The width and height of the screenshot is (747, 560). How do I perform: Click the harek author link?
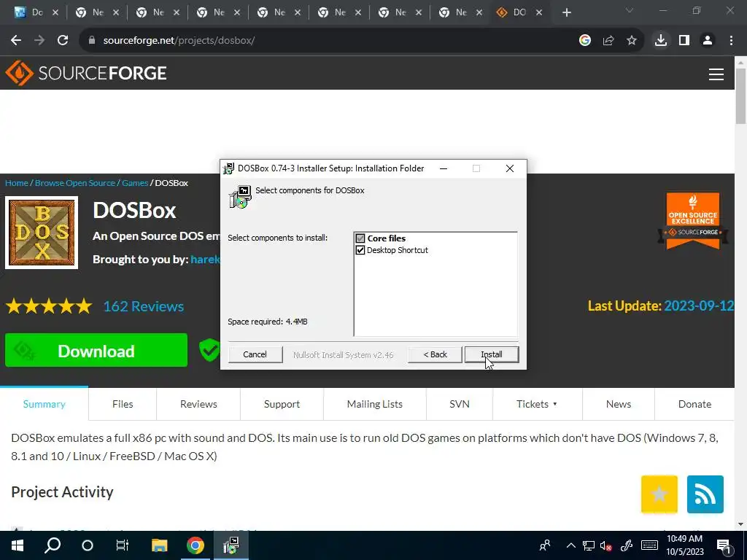coord(205,260)
